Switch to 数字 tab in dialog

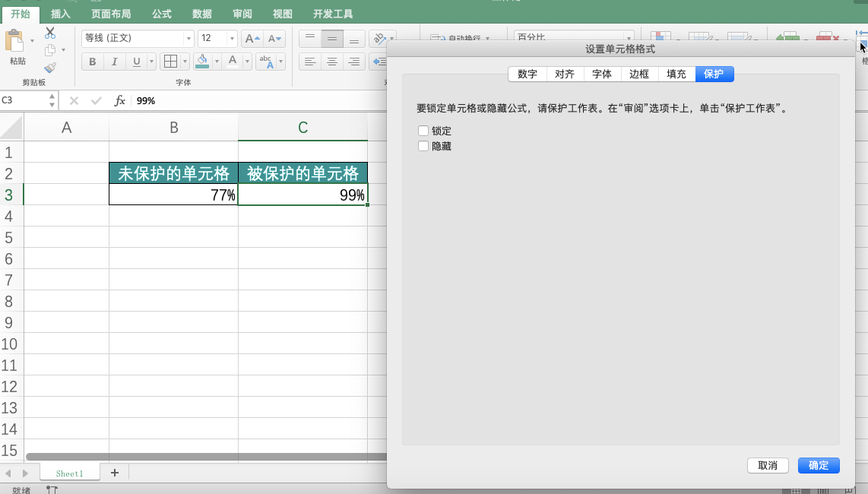pos(527,74)
